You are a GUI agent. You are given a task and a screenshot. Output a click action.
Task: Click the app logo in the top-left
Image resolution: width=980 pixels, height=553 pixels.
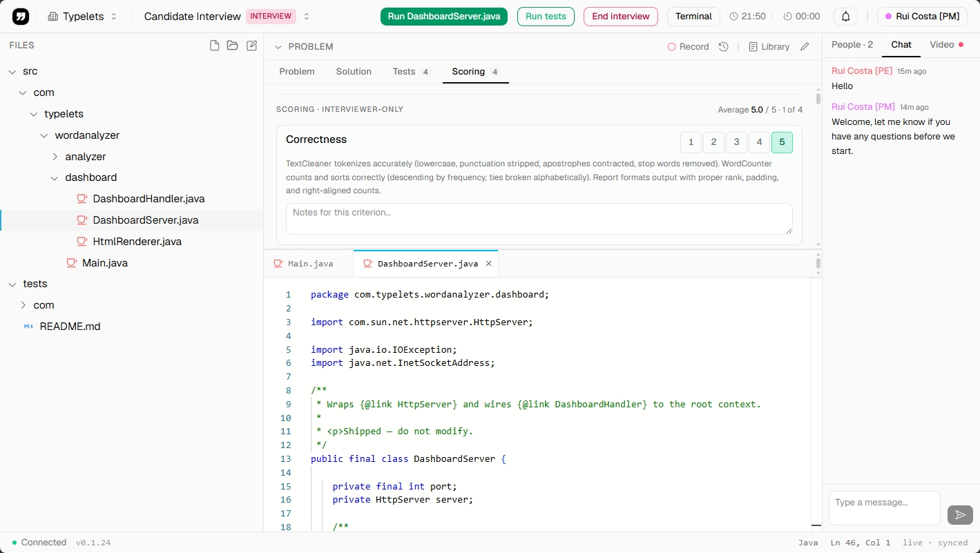click(21, 17)
